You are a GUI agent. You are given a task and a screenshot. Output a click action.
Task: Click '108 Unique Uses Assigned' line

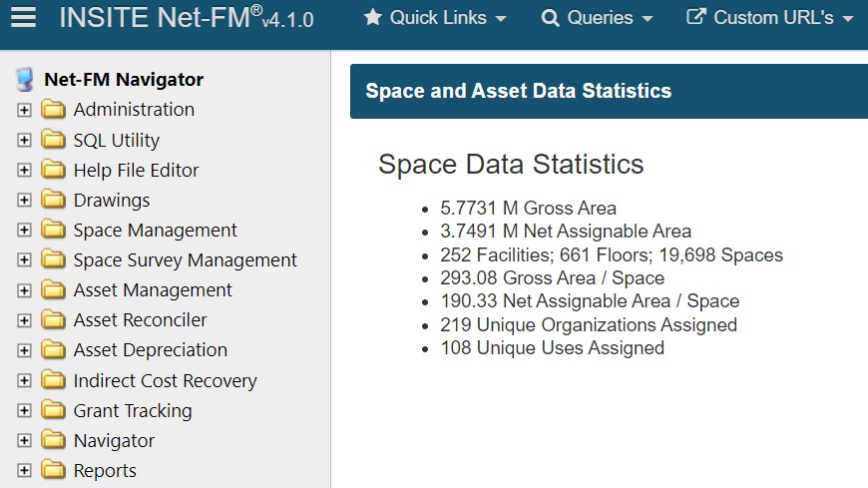[x=553, y=348]
